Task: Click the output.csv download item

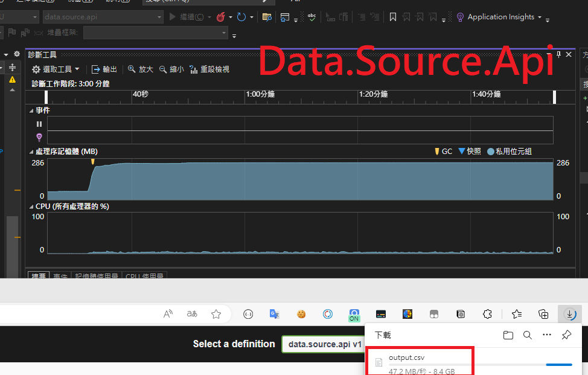Action: click(x=407, y=357)
